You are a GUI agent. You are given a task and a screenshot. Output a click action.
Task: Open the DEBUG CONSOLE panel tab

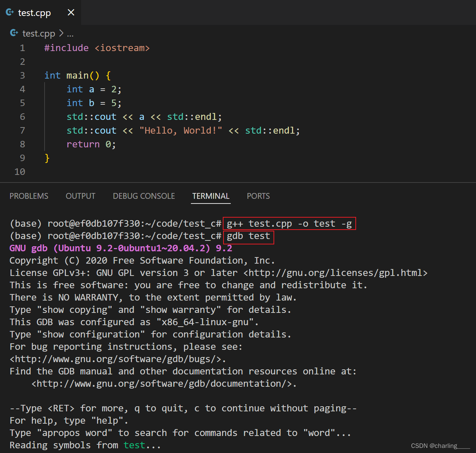[144, 196]
